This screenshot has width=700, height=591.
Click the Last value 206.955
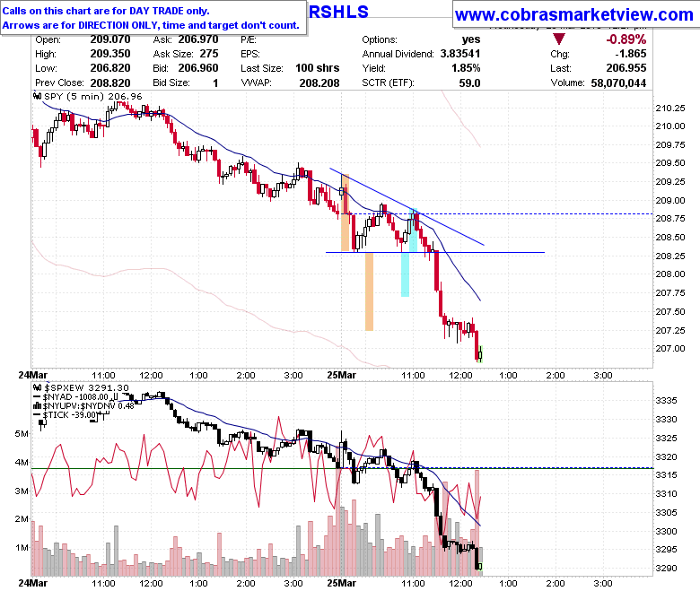point(626,68)
